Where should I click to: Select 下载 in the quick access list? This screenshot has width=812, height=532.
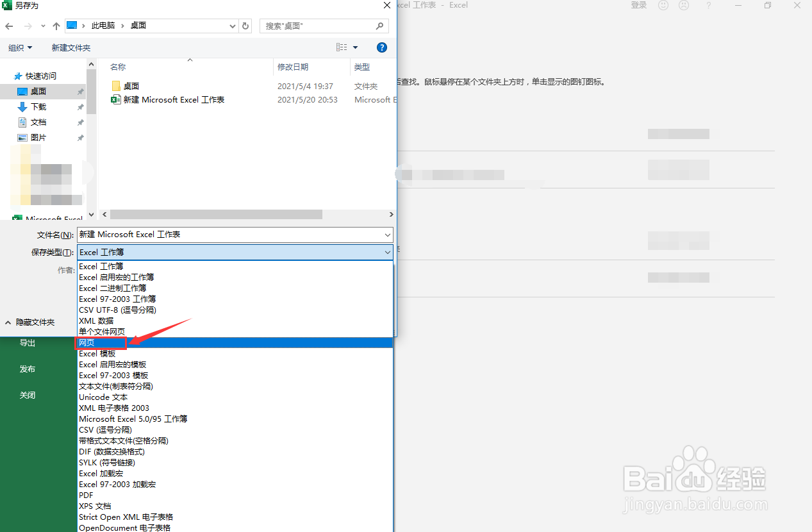[38, 107]
